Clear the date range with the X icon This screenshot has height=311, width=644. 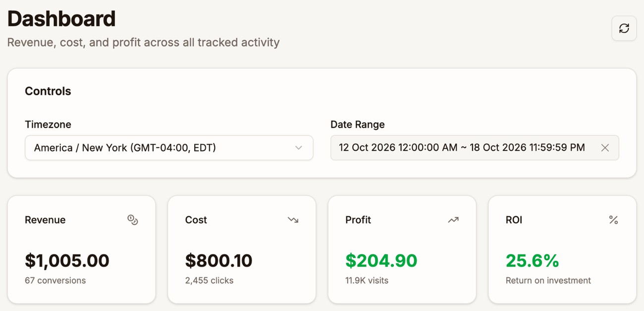pyautogui.click(x=605, y=148)
